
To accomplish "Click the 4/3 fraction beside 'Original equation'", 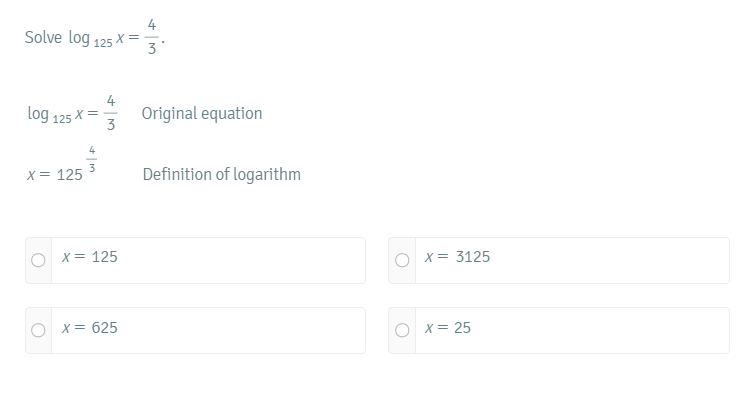I will [111, 113].
